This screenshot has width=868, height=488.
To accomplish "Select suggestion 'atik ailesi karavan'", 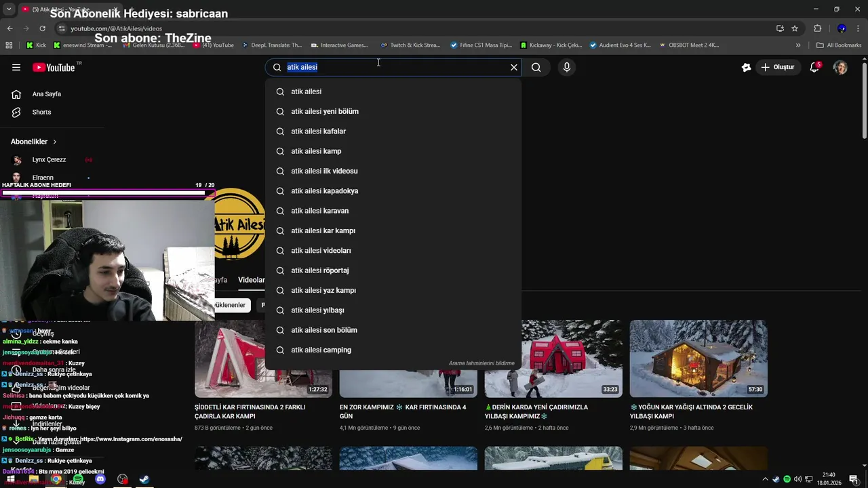I will [x=393, y=211].
